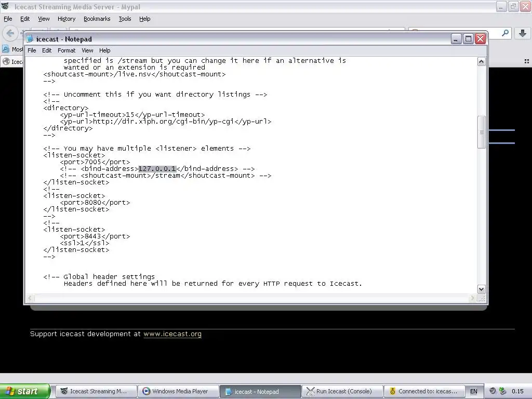Open www.icecast.org link in browser page
The image size is (532, 399).
tap(172, 334)
